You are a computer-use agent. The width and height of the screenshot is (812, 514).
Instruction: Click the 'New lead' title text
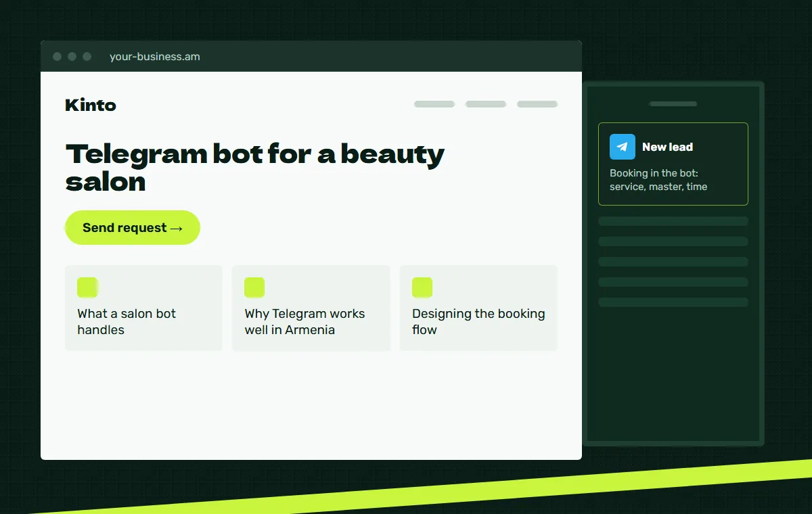click(x=667, y=147)
